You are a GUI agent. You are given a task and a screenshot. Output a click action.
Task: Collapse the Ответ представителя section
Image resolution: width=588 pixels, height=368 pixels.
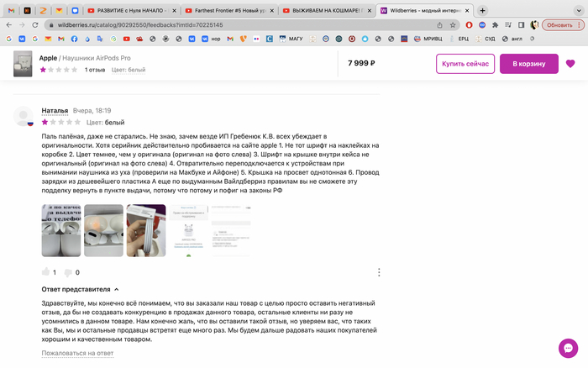pos(80,289)
